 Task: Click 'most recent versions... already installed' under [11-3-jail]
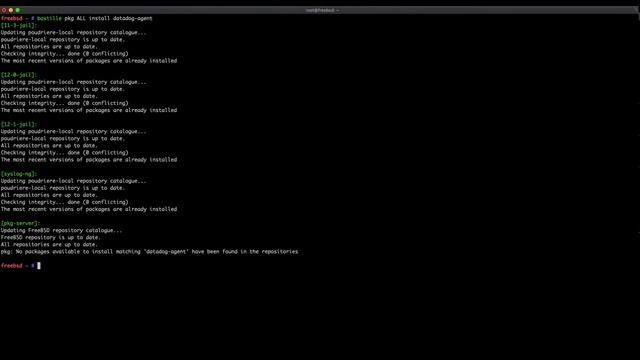89,61
